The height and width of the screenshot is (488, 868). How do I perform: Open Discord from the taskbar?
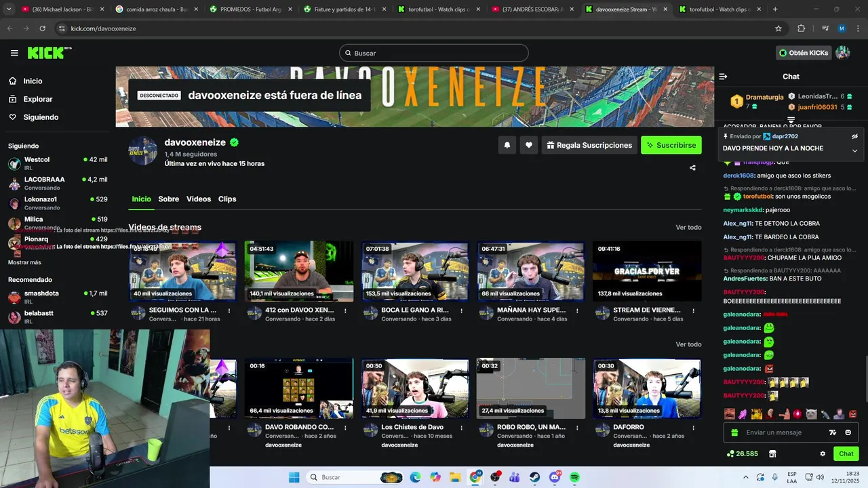[x=555, y=477]
